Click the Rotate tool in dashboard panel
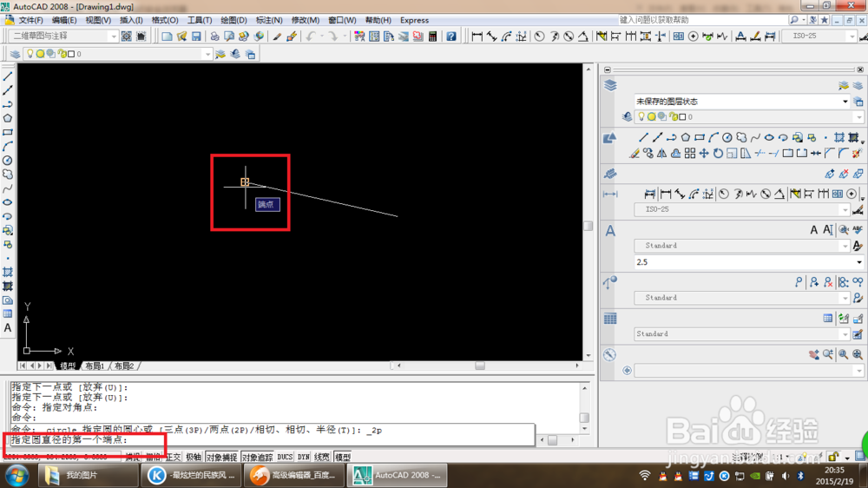This screenshot has height=488, width=868. 718,154
